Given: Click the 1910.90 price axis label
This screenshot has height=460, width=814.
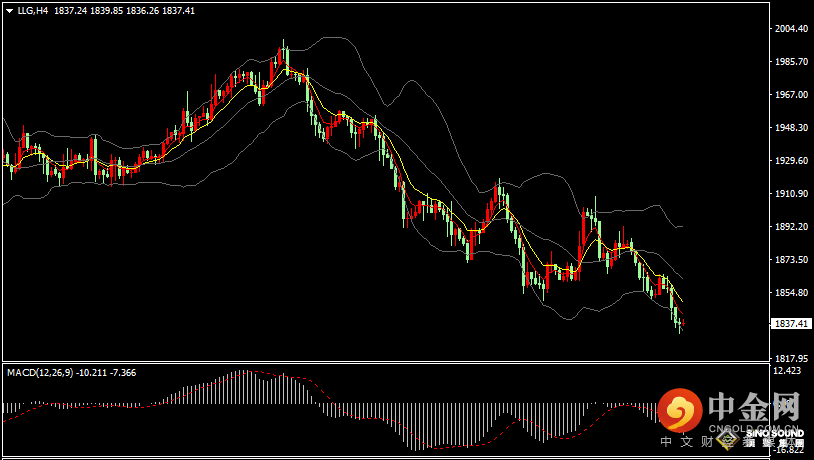Looking at the screenshot, I should click(792, 194).
